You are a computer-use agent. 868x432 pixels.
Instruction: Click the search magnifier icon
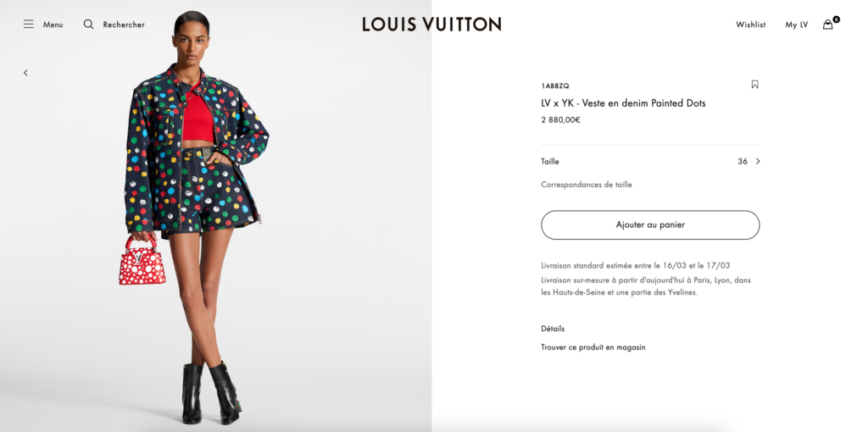coord(88,25)
